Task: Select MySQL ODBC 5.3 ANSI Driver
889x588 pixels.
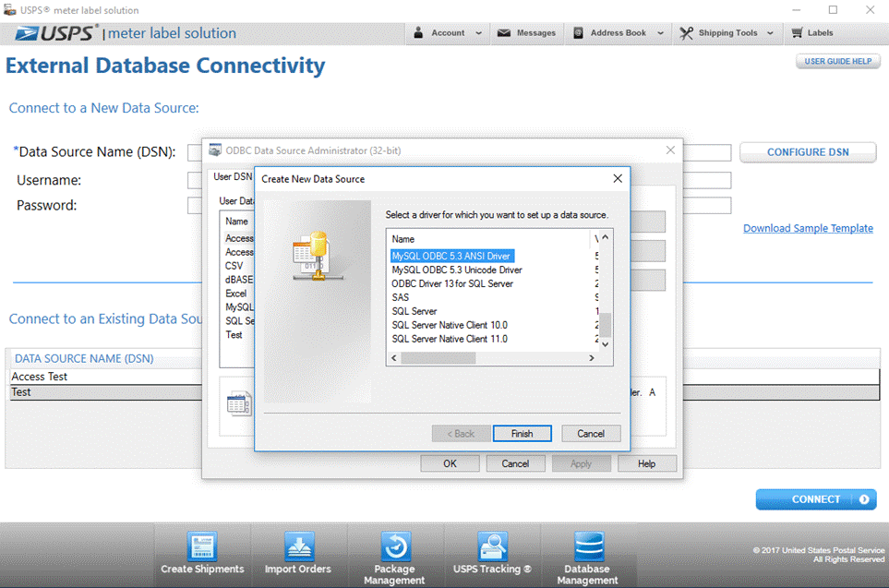Action: [451, 257]
